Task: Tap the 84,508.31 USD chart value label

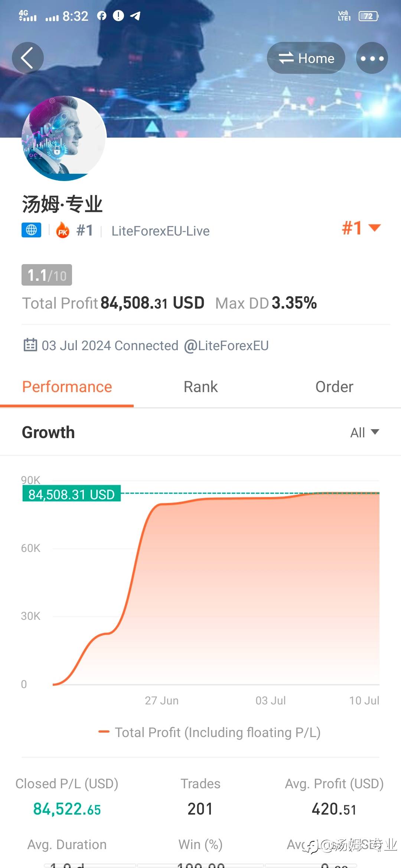Action: pos(72,494)
